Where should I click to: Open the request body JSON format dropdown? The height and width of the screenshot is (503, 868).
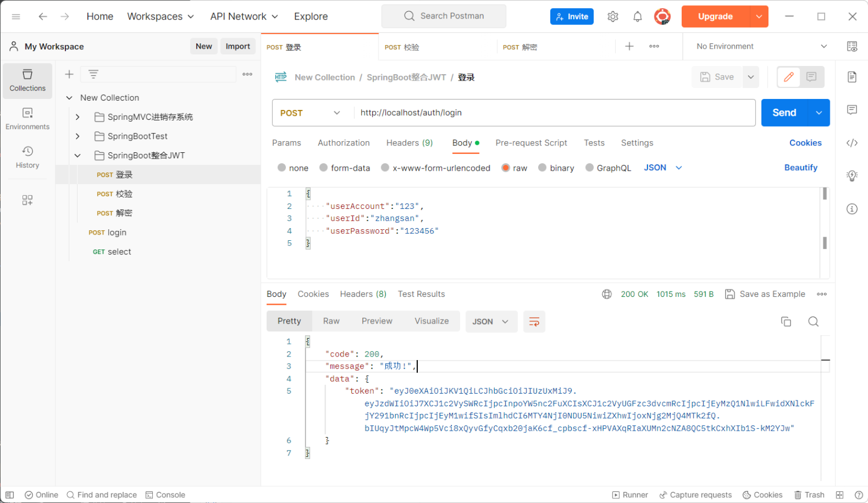tap(663, 168)
